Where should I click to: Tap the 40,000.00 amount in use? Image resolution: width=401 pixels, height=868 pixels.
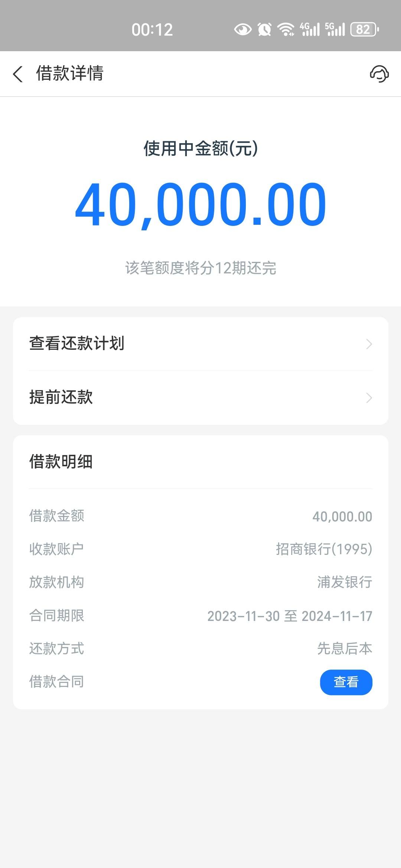point(200,204)
